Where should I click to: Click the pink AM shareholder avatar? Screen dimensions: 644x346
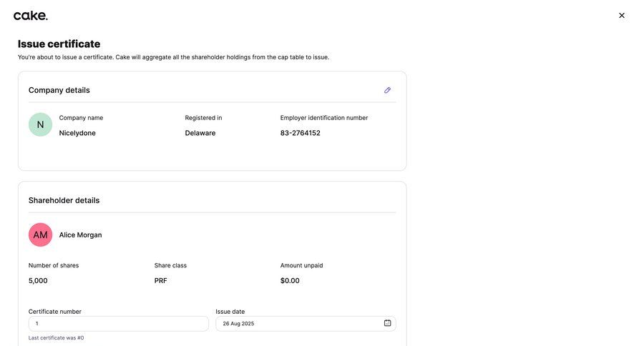pos(40,234)
